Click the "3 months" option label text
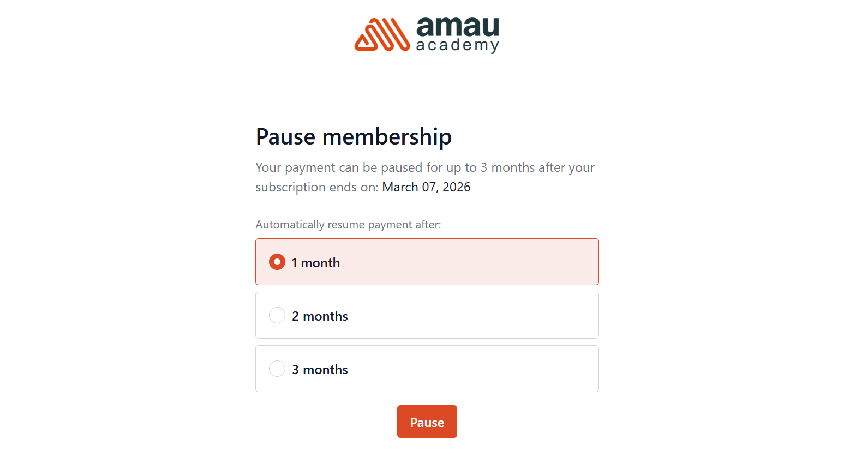The height and width of the screenshot is (457, 868). [320, 370]
